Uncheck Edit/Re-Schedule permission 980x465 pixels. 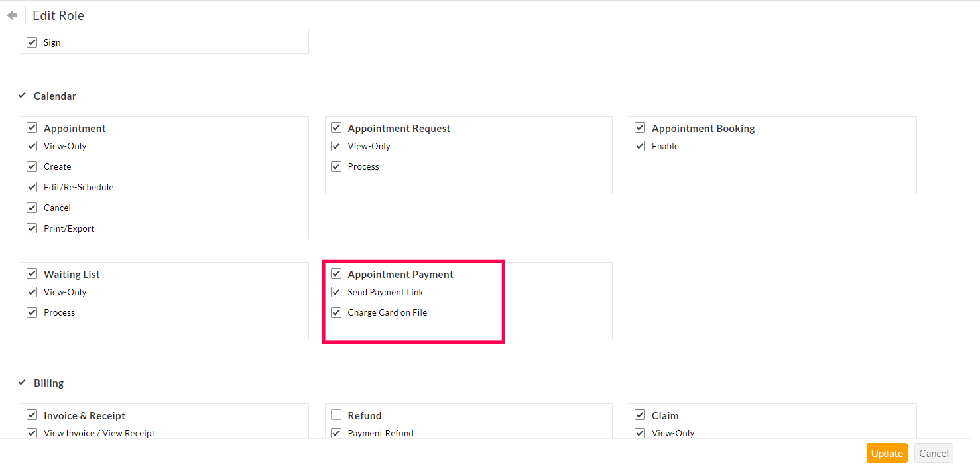32,187
